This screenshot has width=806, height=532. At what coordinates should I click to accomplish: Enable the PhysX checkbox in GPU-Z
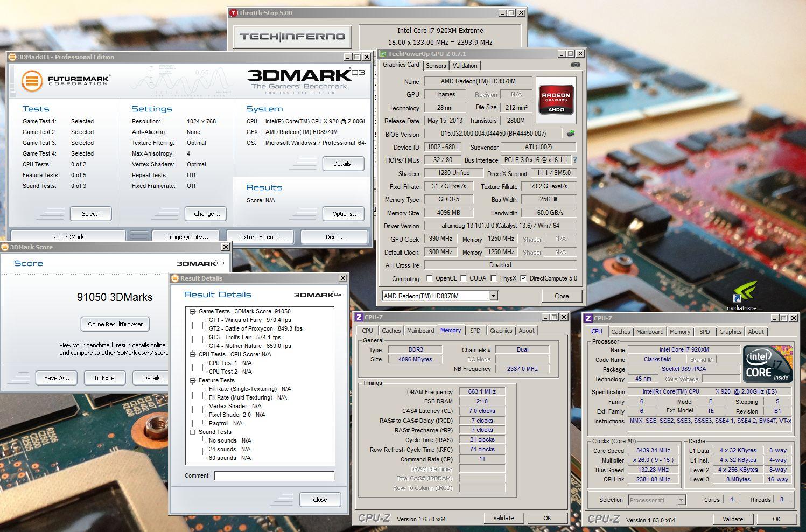(x=494, y=278)
